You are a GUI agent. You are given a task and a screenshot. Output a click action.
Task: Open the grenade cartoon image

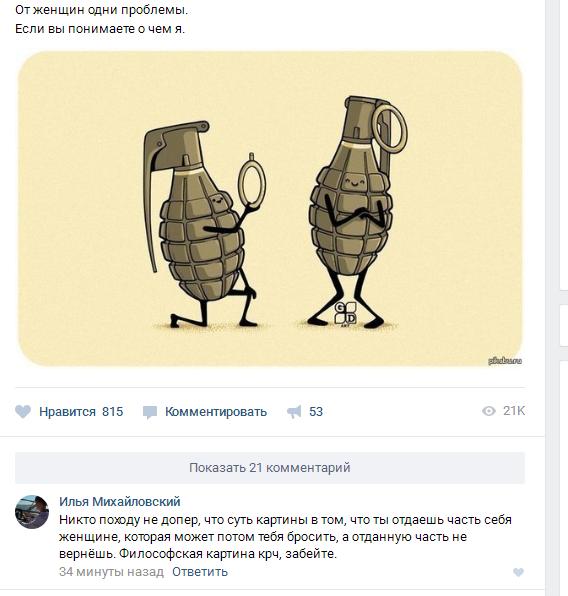pos(270,209)
